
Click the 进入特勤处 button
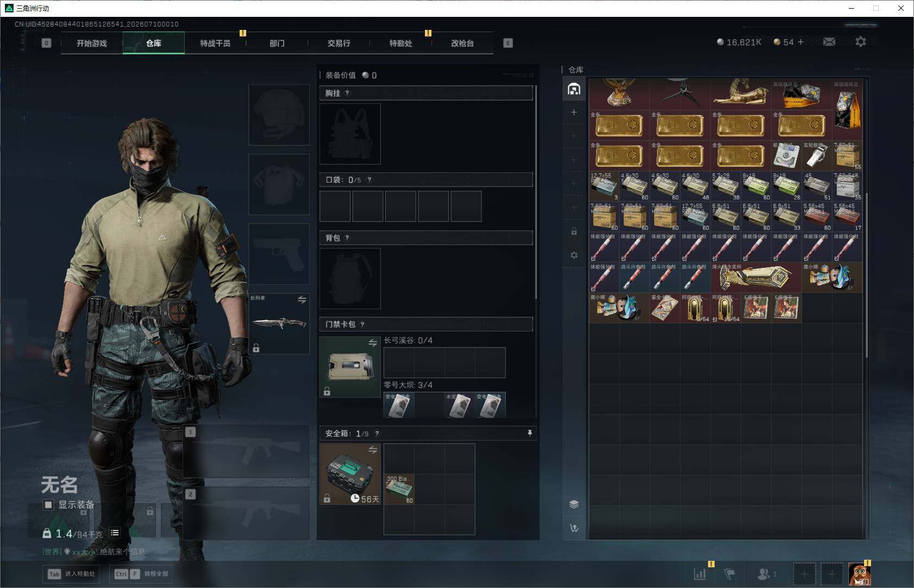[x=72, y=574]
